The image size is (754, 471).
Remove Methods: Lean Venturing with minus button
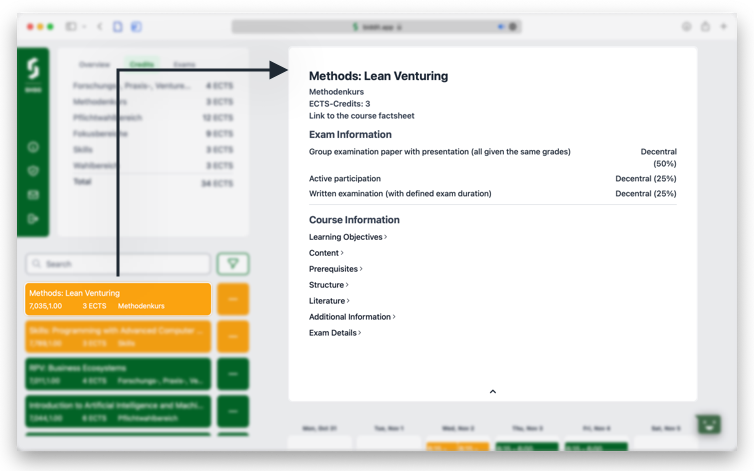pyautogui.click(x=233, y=299)
